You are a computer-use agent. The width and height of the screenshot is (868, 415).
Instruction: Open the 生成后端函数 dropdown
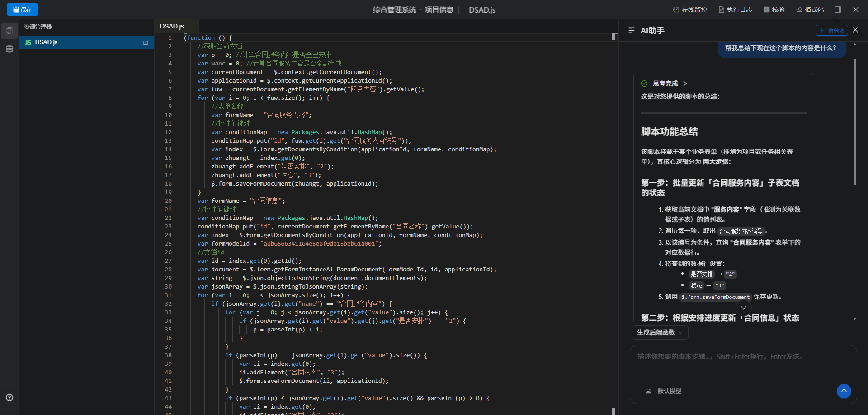coord(660,332)
